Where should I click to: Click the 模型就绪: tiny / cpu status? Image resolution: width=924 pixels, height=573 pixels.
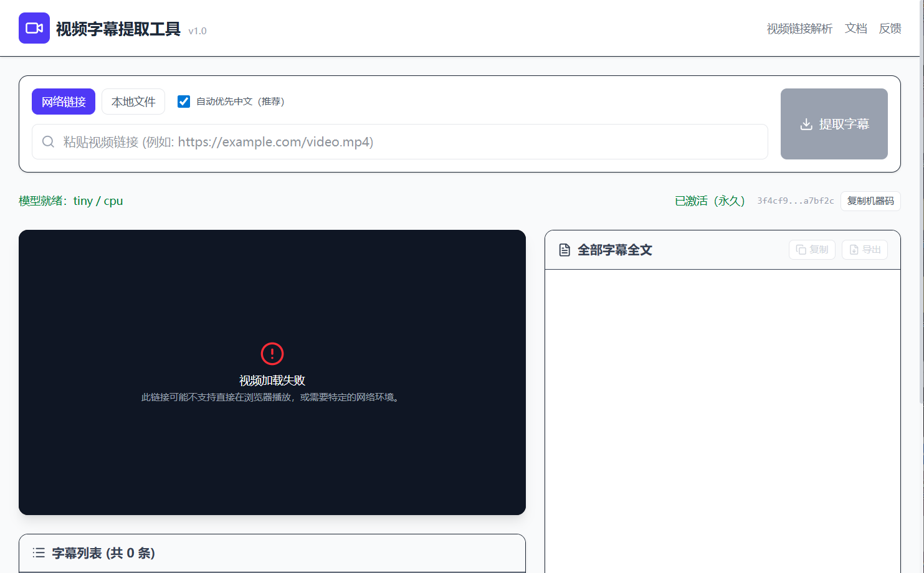pos(71,201)
